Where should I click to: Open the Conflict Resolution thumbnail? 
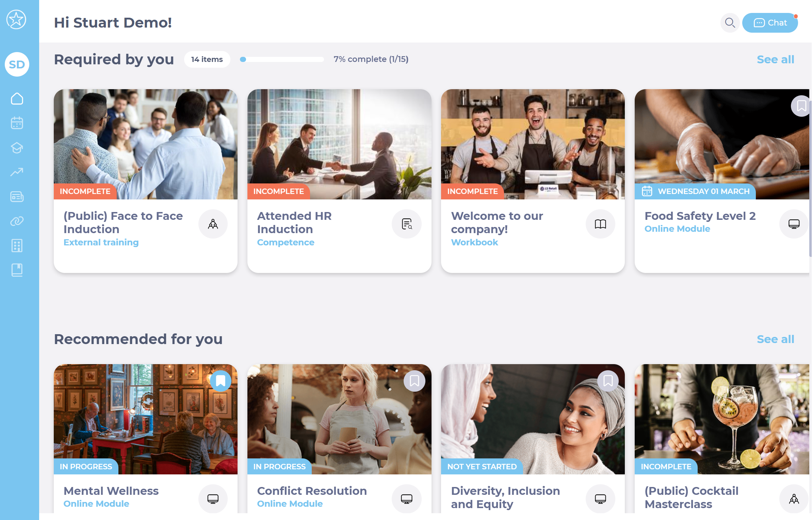tap(339, 419)
